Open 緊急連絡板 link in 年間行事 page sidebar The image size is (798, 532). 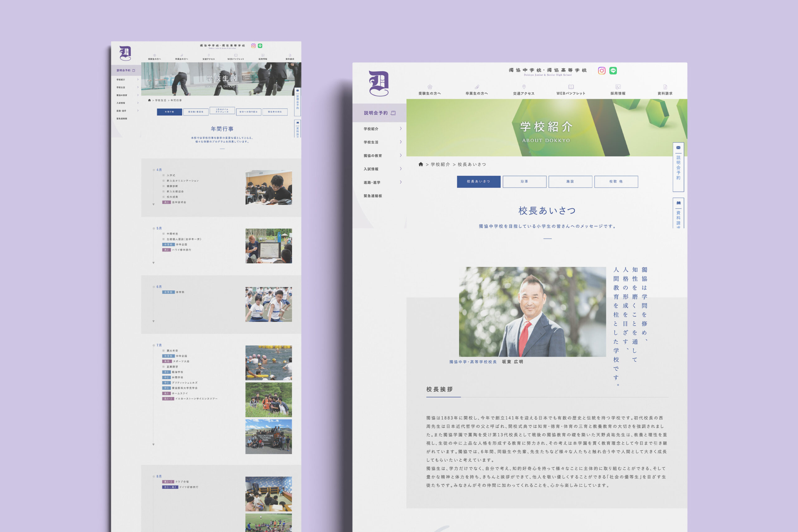click(x=122, y=119)
